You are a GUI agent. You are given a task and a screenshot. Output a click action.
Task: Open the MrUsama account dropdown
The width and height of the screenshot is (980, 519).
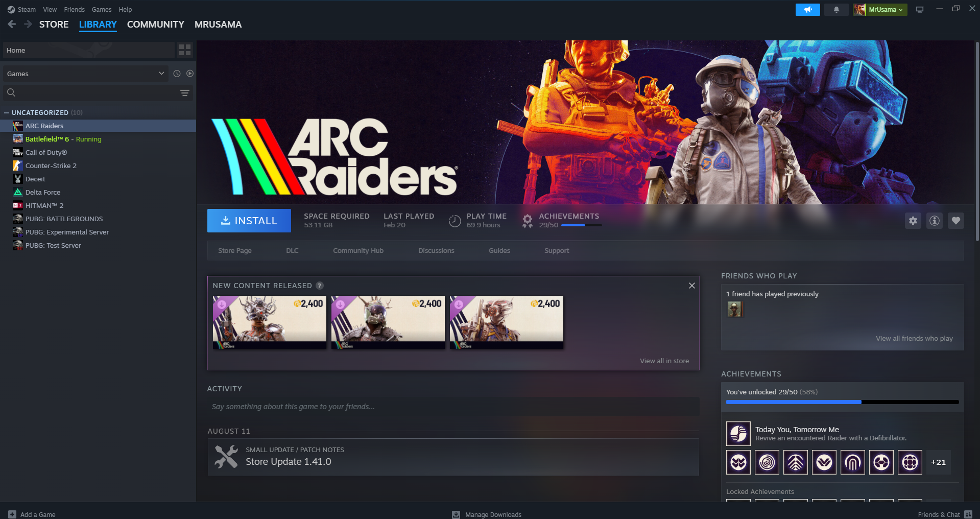click(x=880, y=10)
